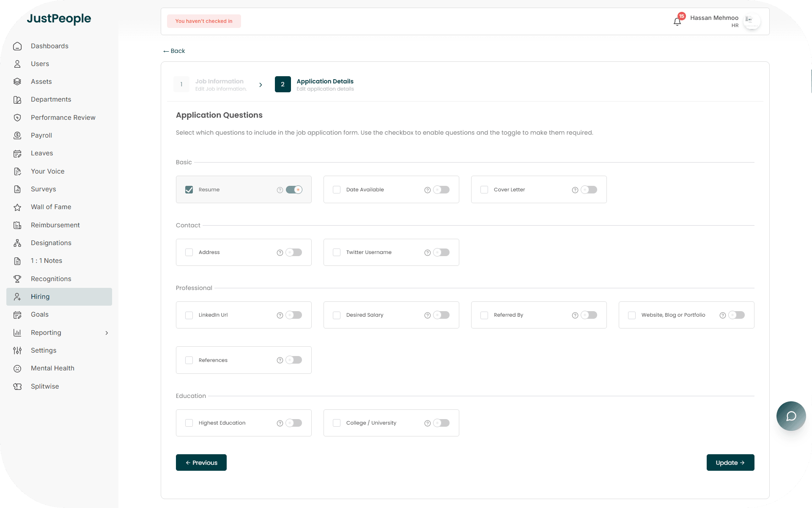Click help icon beside Resume
This screenshot has width=812, height=508.
click(x=280, y=190)
